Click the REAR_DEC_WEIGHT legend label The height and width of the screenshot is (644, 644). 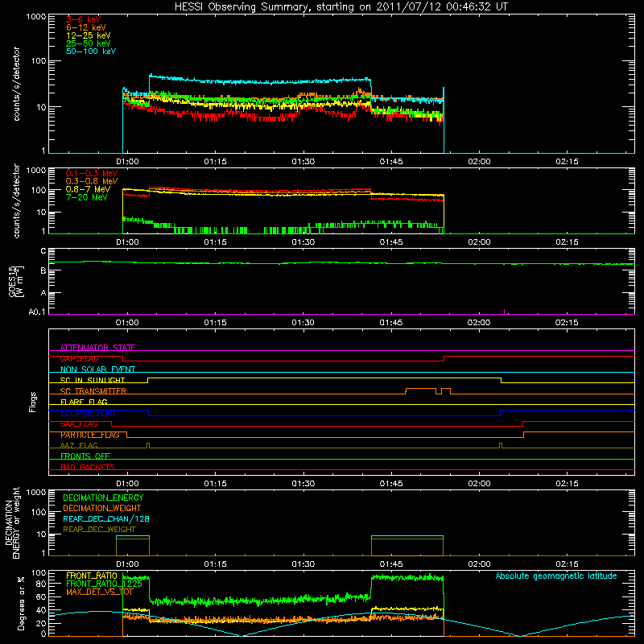click(99, 530)
